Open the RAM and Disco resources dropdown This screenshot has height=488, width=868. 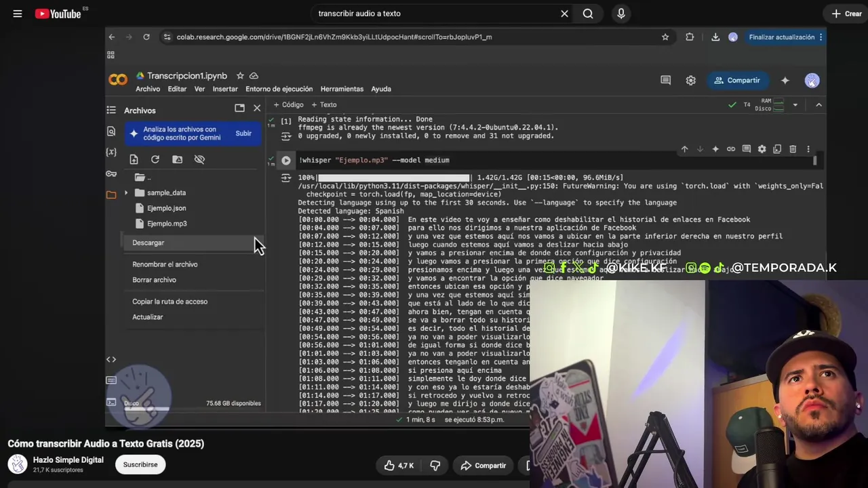point(795,105)
